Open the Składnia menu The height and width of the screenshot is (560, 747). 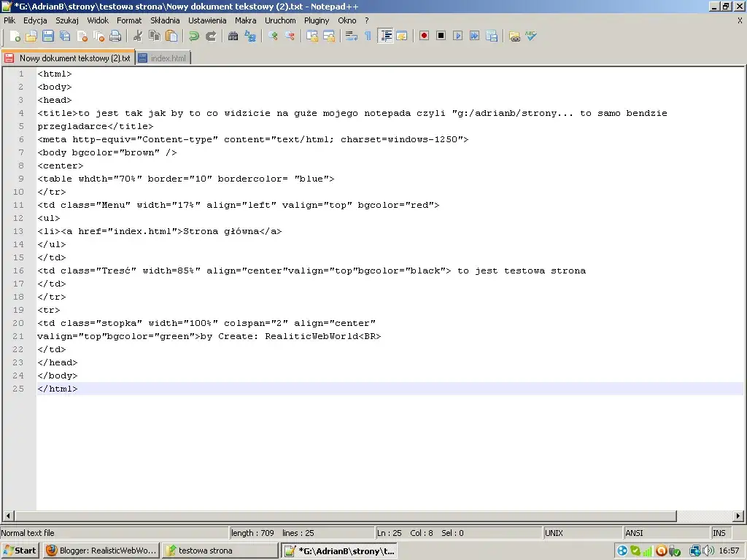pos(165,20)
